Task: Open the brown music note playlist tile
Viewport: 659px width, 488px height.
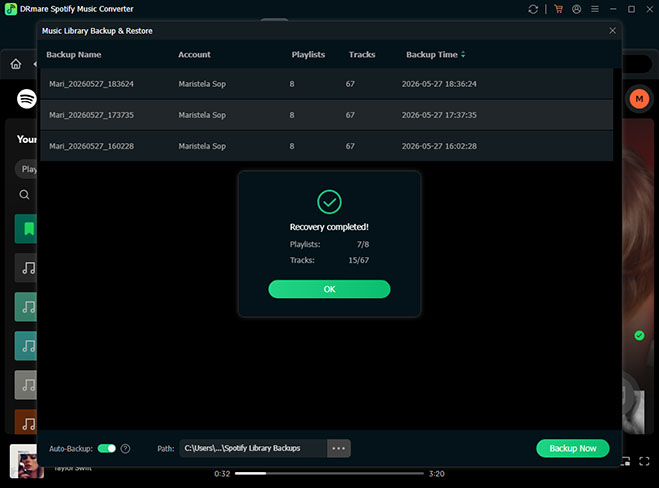Action: [26, 422]
